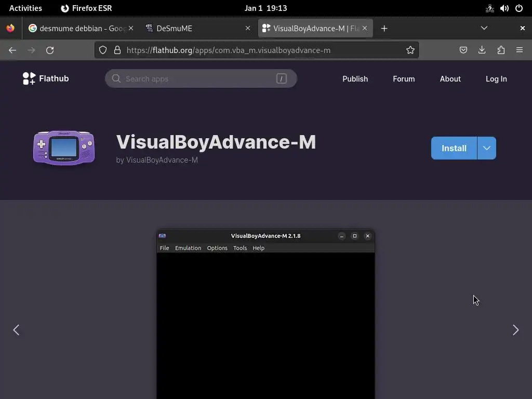This screenshot has height=399, width=532.
Task: Open GNOME Activities overview
Action: pyautogui.click(x=25, y=8)
